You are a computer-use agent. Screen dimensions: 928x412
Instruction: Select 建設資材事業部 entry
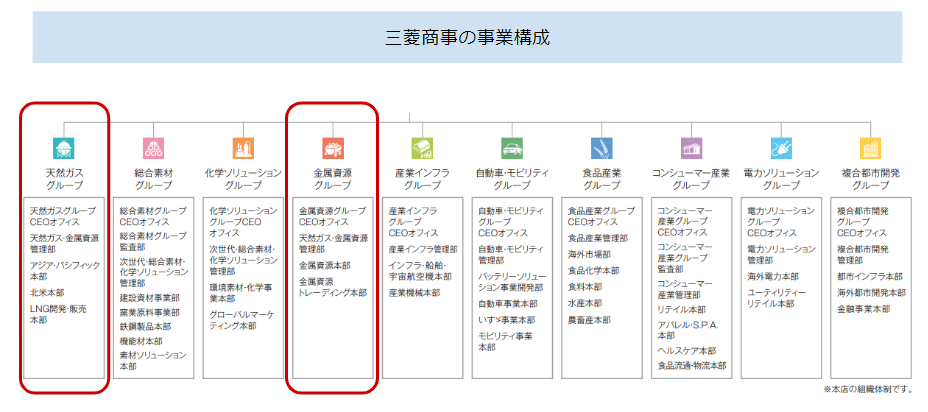click(150, 298)
